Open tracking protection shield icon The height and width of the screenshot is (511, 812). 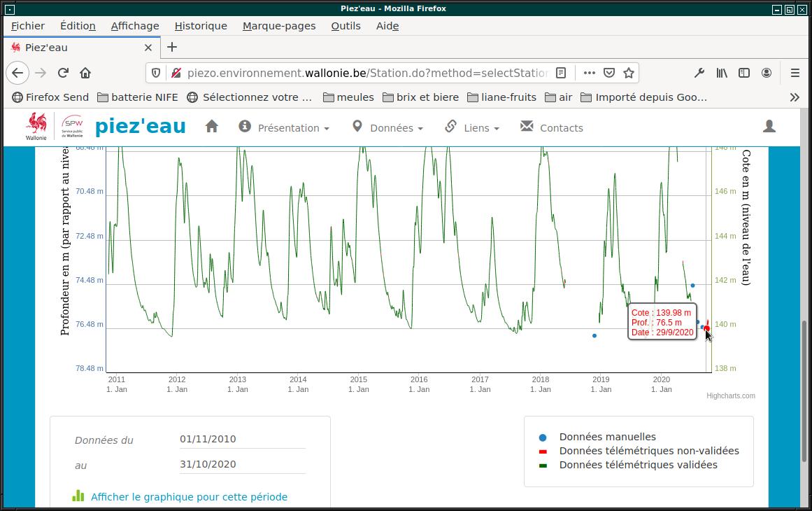tap(156, 73)
